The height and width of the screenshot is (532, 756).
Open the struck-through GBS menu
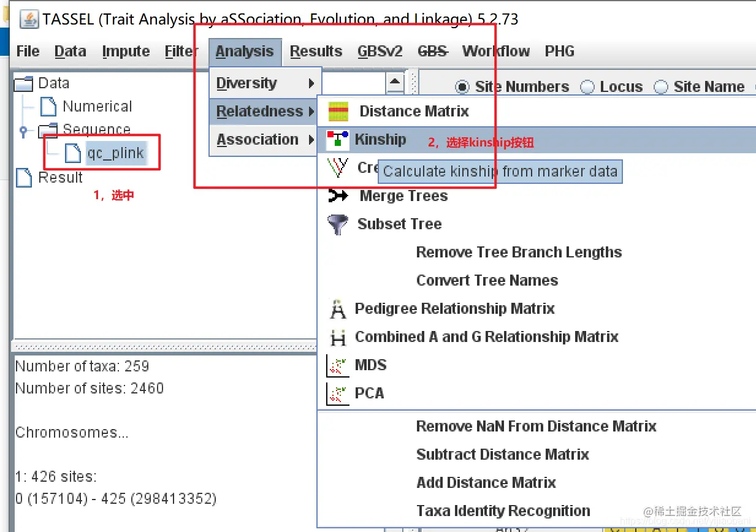pos(433,51)
